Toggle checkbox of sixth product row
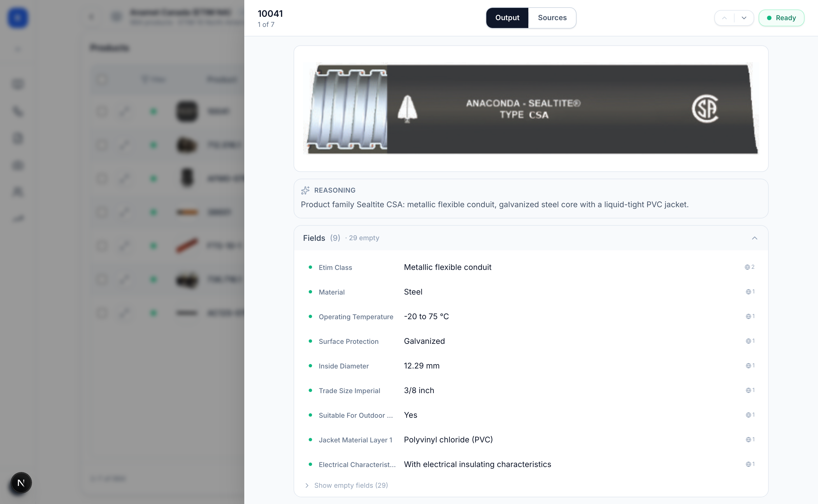 tap(102, 279)
